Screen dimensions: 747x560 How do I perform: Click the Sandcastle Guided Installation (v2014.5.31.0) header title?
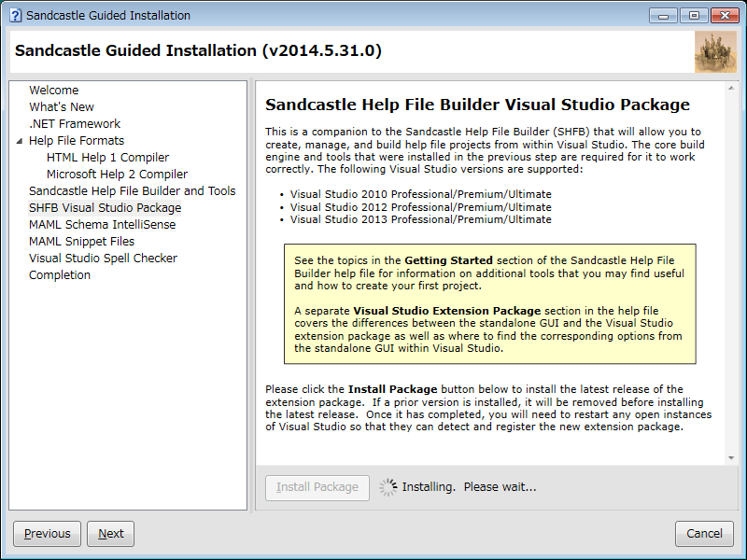[x=198, y=51]
